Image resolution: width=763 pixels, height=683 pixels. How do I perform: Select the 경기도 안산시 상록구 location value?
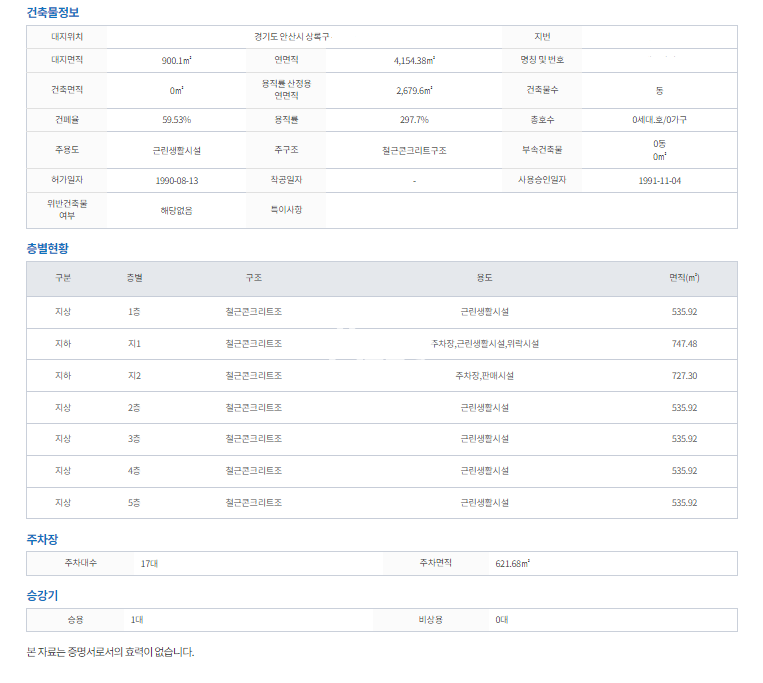tap(292, 36)
